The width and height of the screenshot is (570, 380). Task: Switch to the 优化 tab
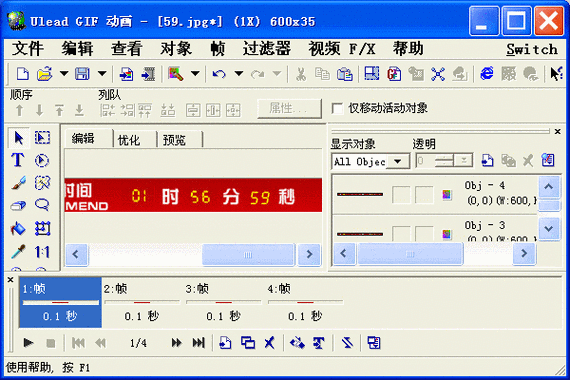click(x=129, y=140)
